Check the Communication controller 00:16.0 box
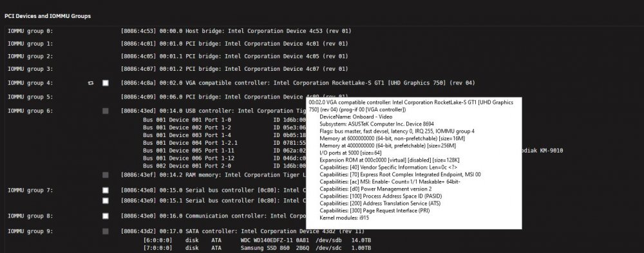The image size is (644, 253). (x=106, y=216)
